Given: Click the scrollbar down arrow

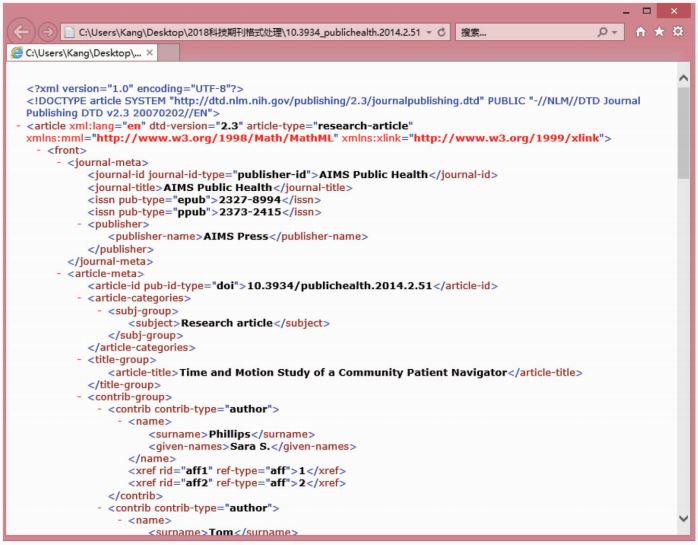Looking at the screenshot, I should [683, 518].
